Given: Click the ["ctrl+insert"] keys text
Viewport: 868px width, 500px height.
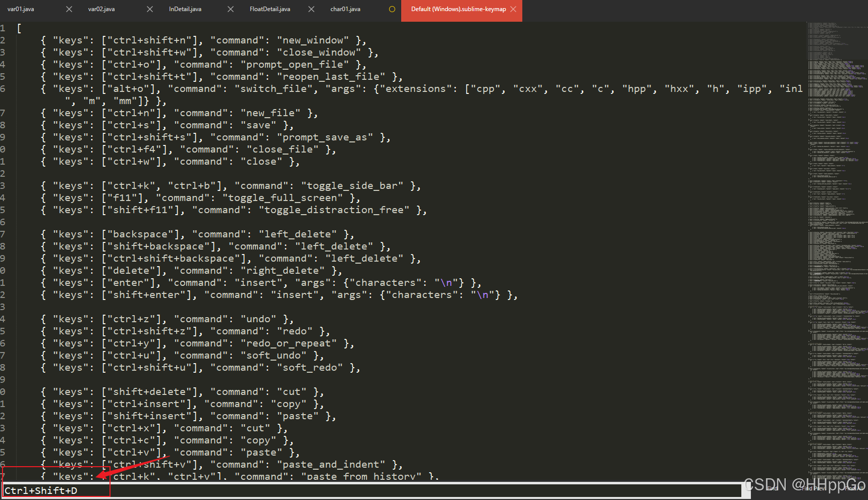Looking at the screenshot, I should (x=149, y=404).
